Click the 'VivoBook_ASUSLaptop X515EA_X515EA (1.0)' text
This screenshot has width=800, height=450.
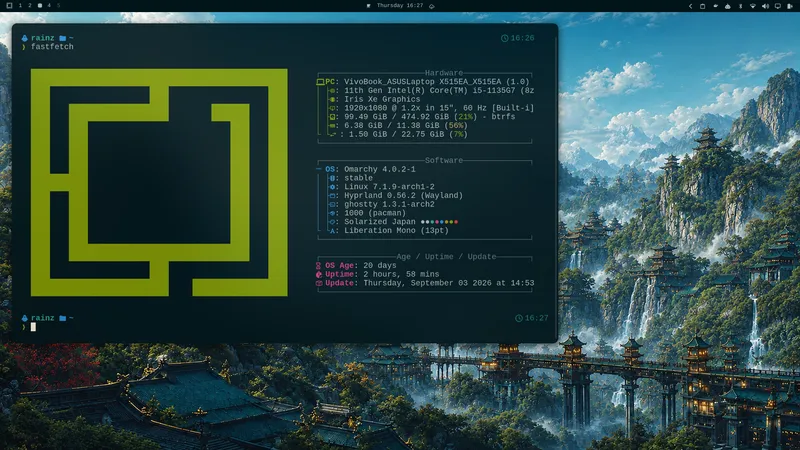(x=437, y=82)
